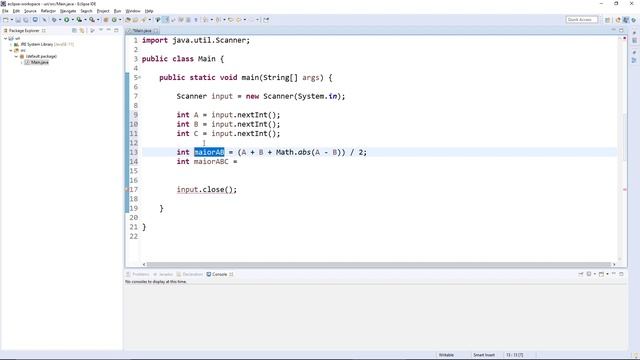This screenshot has height=360, width=640.
Task: Click the Writable status entry
Action: click(x=446, y=355)
